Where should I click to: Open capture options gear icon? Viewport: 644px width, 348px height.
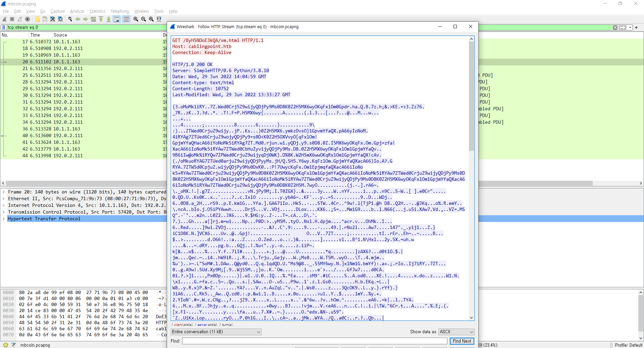pyautogui.click(x=28, y=19)
